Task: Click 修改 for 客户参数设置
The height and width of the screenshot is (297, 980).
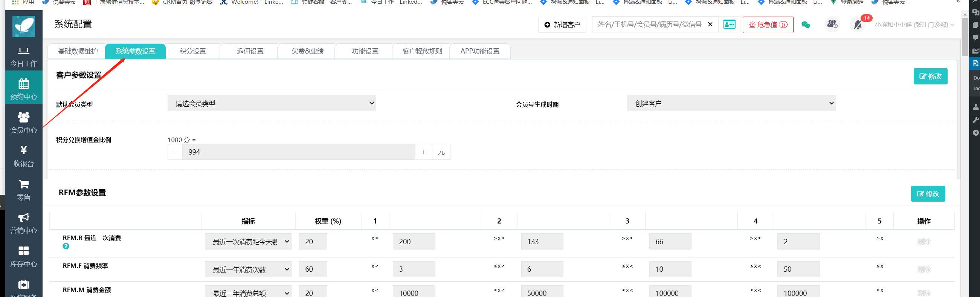Action: [x=930, y=76]
